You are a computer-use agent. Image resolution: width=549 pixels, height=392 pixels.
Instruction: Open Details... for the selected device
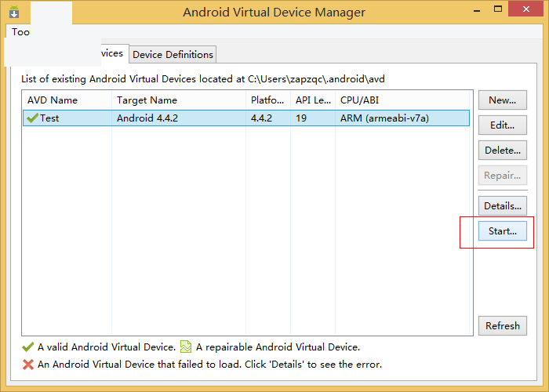(x=502, y=205)
